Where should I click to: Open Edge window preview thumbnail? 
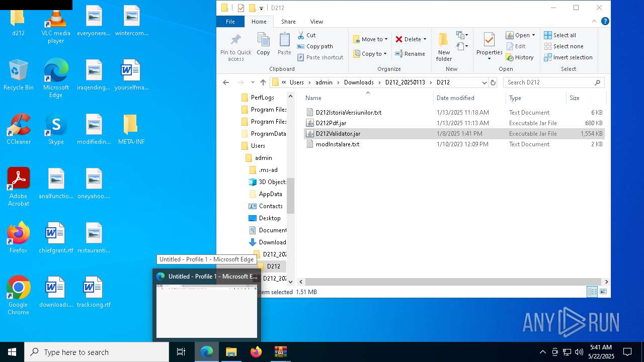coord(206,311)
